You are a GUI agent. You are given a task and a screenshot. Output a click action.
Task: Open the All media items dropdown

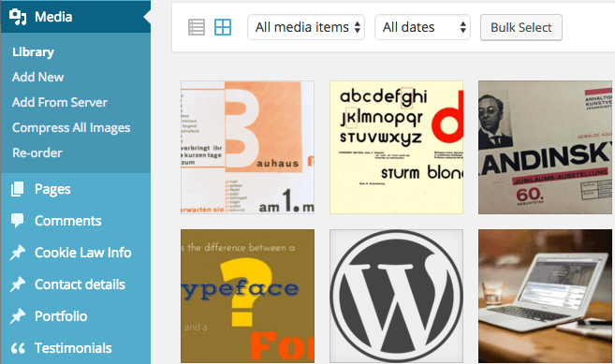[x=306, y=27]
